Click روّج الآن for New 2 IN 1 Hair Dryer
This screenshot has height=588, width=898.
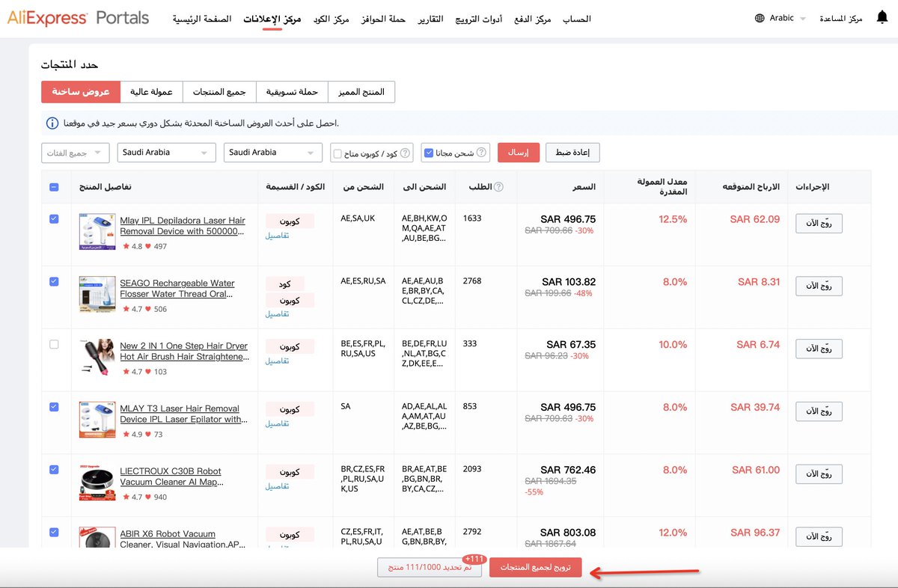(x=819, y=349)
